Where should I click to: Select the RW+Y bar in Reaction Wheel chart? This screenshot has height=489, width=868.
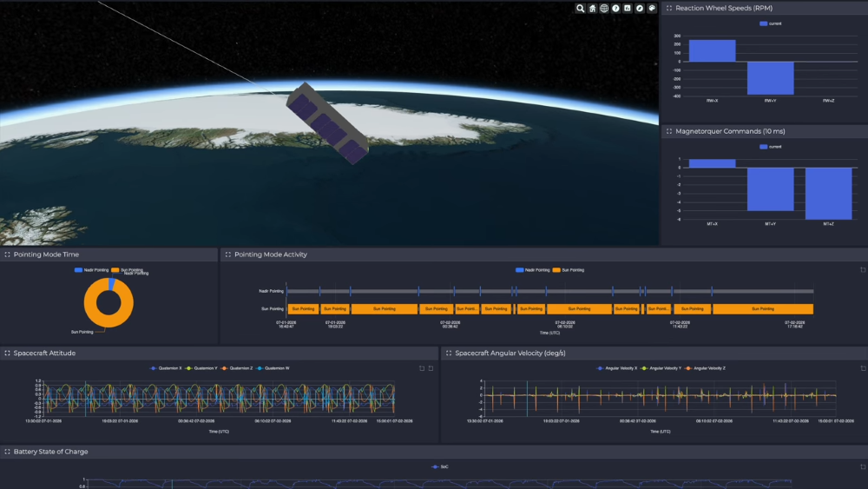(771, 78)
